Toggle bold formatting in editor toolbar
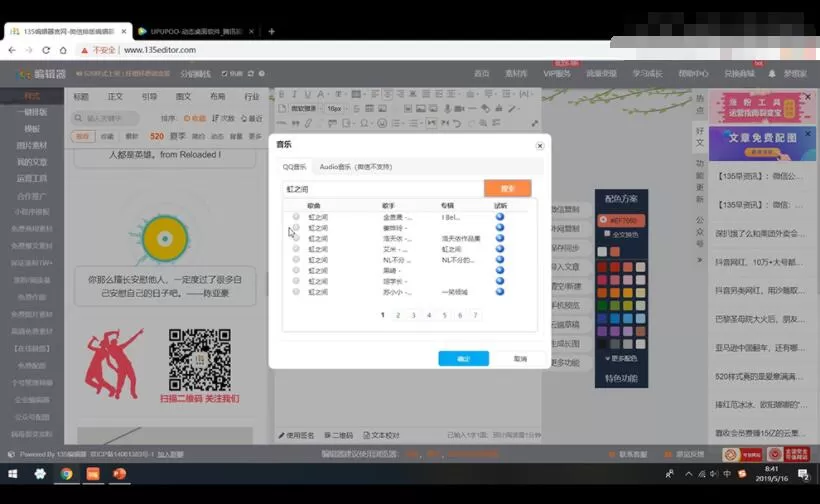This screenshot has height=504, width=820. (x=281, y=94)
